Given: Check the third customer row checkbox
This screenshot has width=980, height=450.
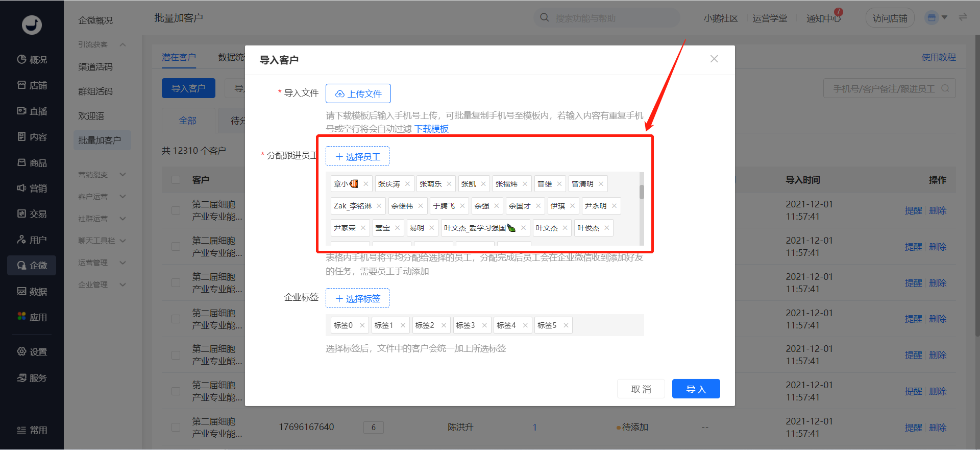Looking at the screenshot, I should (176, 283).
